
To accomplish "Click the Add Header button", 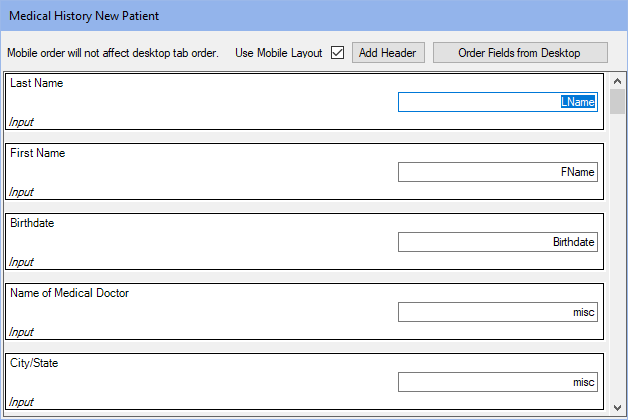I will click(x=389, y=52).
